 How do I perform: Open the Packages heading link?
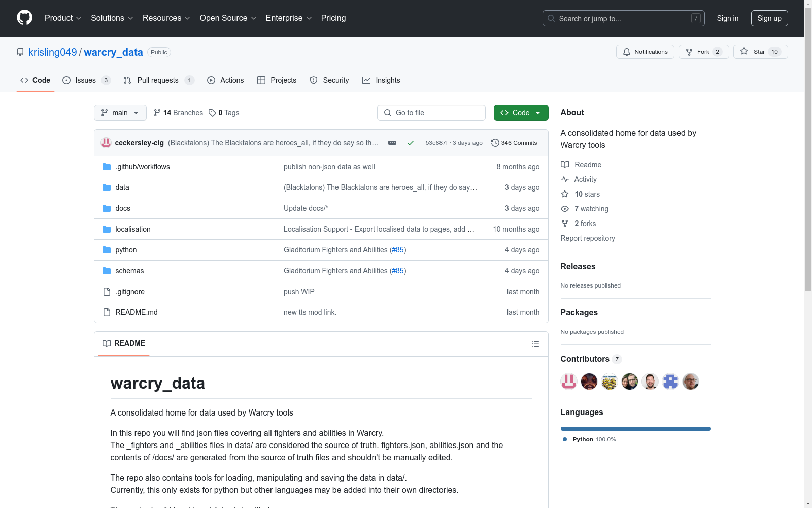tap(579, 312)
